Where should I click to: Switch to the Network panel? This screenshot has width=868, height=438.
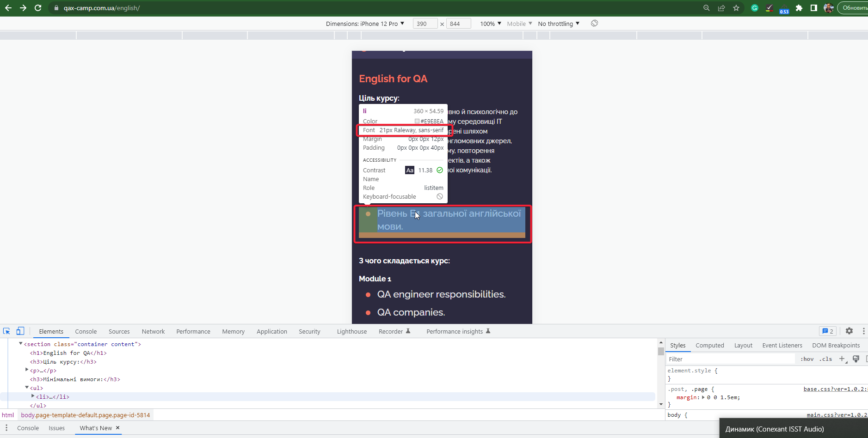click(x=153, y=331)
